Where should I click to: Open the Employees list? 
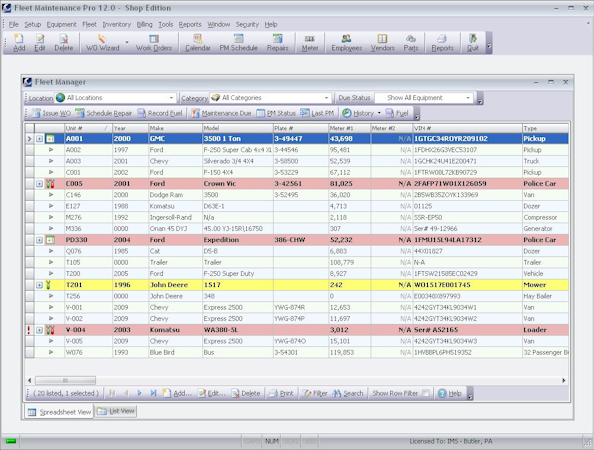pyautogui.click(x=346, y=42)
